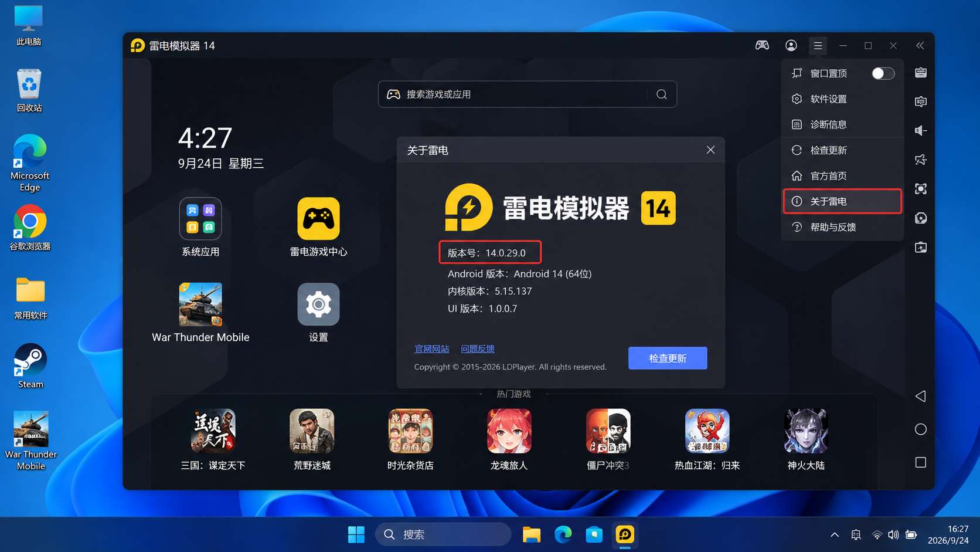This screenshot has width=980, height=552.
Task: Open the 热血江湖：归来 game
Action: (x=707, y=440)
